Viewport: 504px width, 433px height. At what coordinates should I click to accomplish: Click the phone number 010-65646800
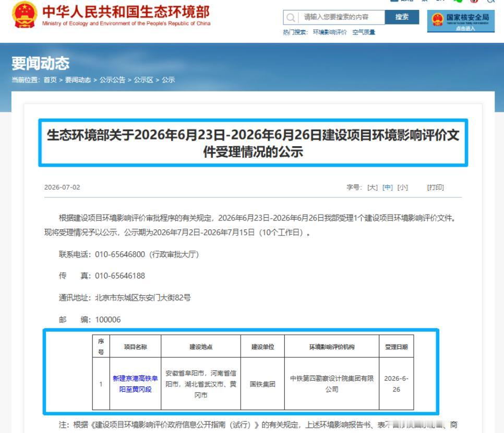click(120, 254)
